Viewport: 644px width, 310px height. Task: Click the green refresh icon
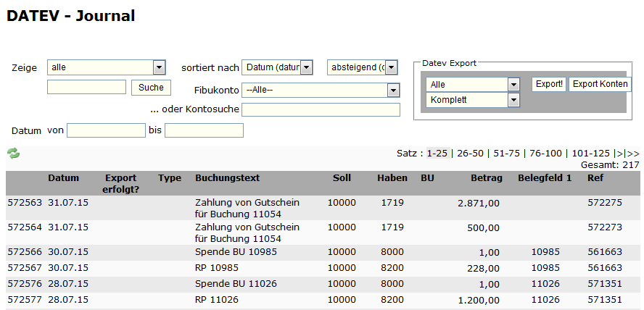tap(13, 154)
